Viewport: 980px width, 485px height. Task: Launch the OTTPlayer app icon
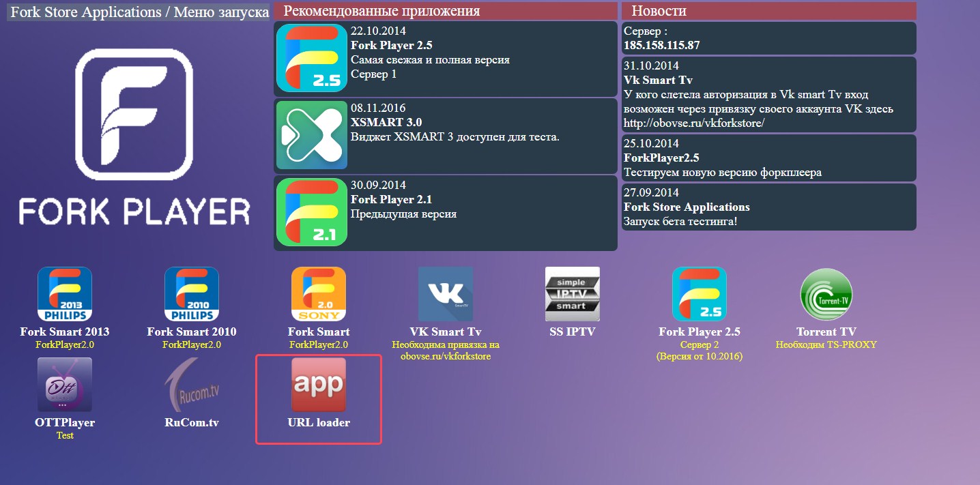65,385
